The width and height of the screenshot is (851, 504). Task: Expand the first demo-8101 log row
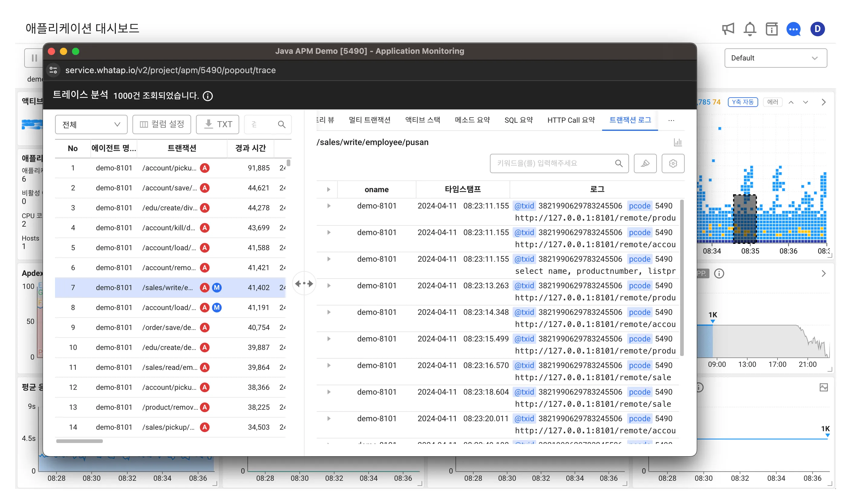point(329,206)
